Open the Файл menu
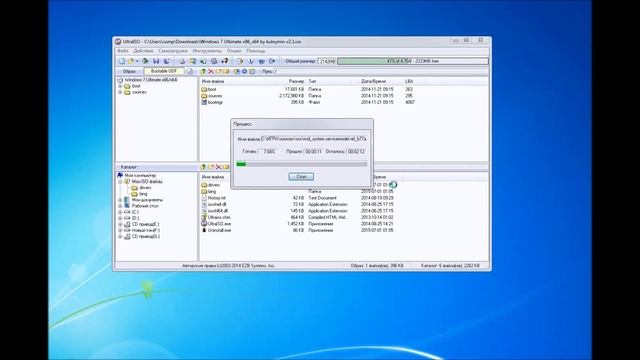Screen dimensions: 640x360 point(123,51)
